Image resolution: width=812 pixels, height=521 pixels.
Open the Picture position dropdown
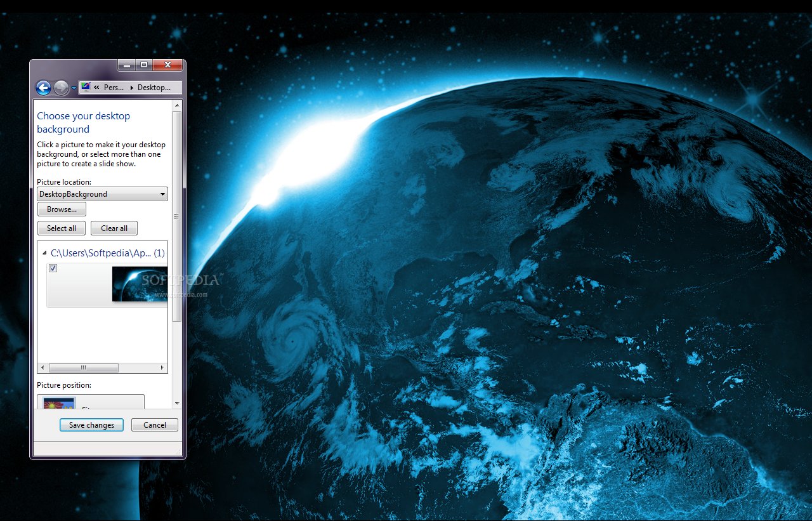[91, 401]
